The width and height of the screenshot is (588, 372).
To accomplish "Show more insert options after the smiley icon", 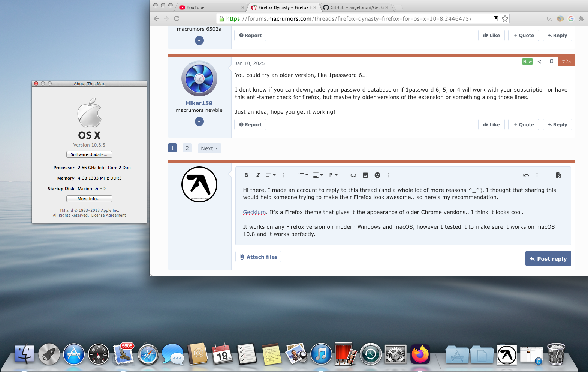I will [388, 175].
